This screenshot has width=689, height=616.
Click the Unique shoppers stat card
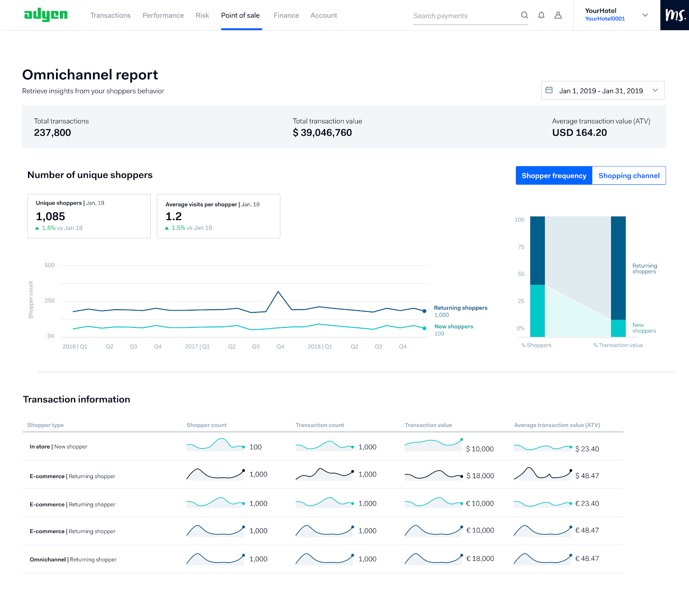89,216
